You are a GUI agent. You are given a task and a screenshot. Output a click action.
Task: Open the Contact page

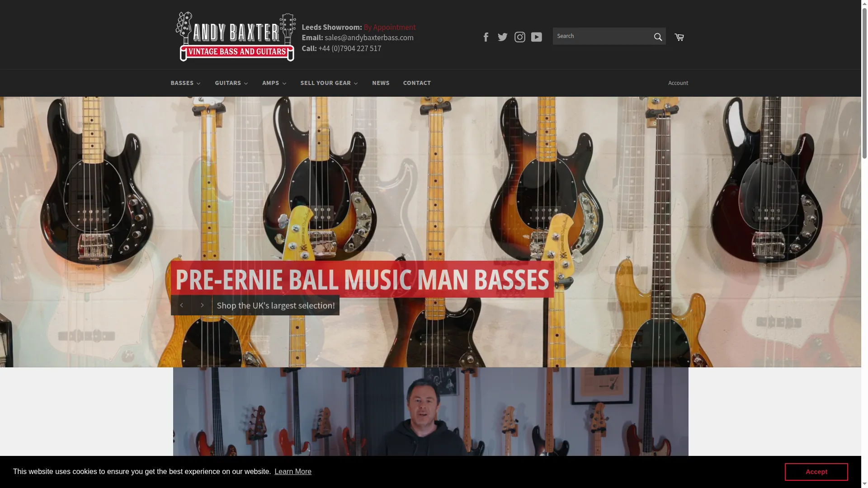(417, 83)
